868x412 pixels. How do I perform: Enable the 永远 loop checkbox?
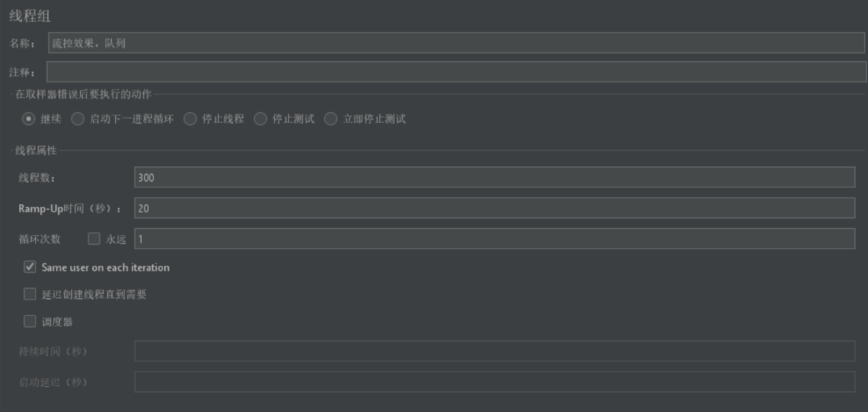point(94,238)
